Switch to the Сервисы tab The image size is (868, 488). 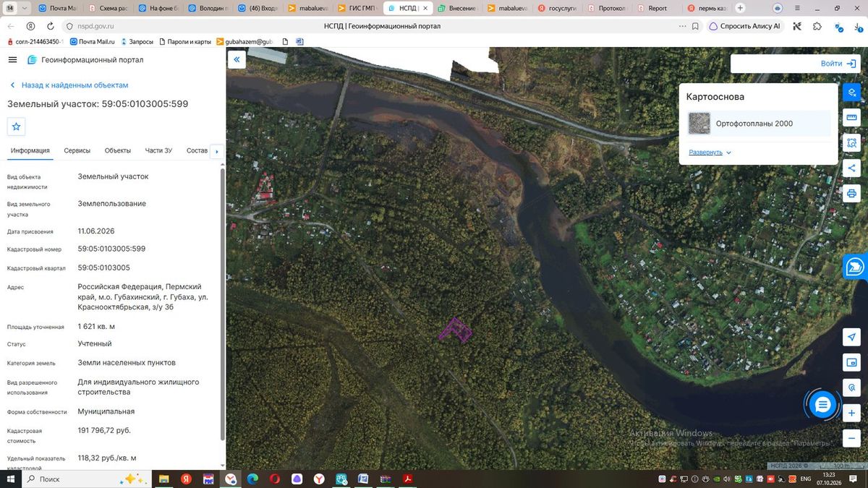click(x=77, y=150)
